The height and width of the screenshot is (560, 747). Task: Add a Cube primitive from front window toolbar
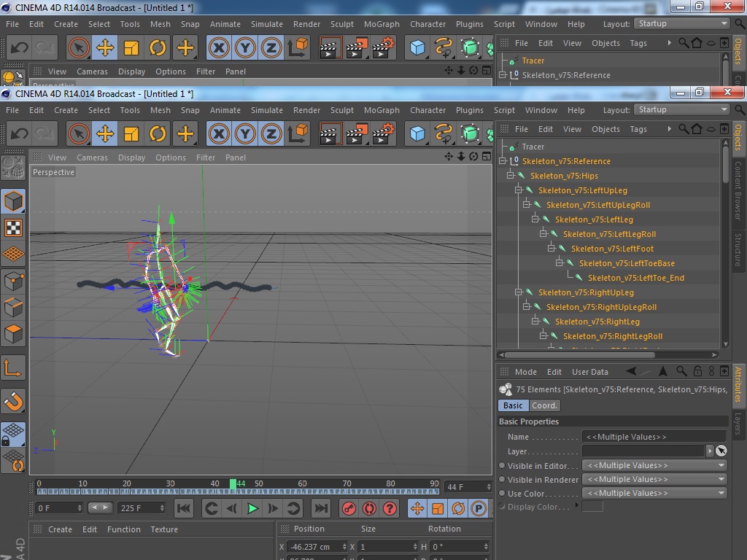coord(417,134)
